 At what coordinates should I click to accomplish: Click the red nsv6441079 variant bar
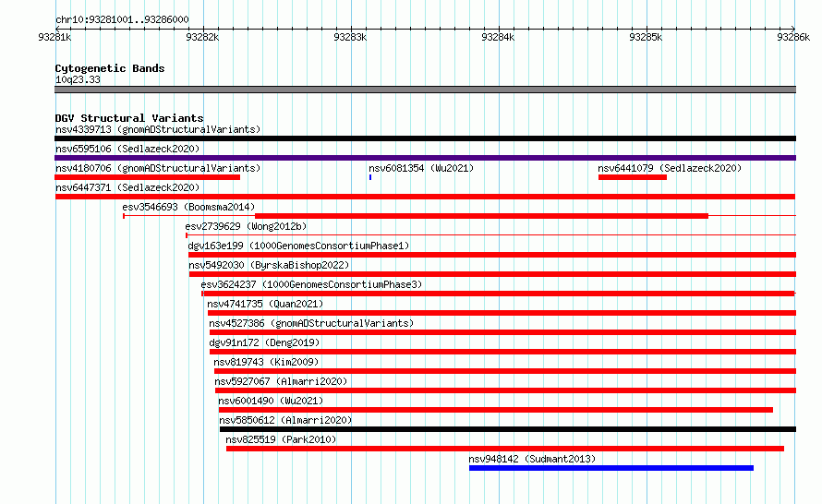tap(633, 177)
